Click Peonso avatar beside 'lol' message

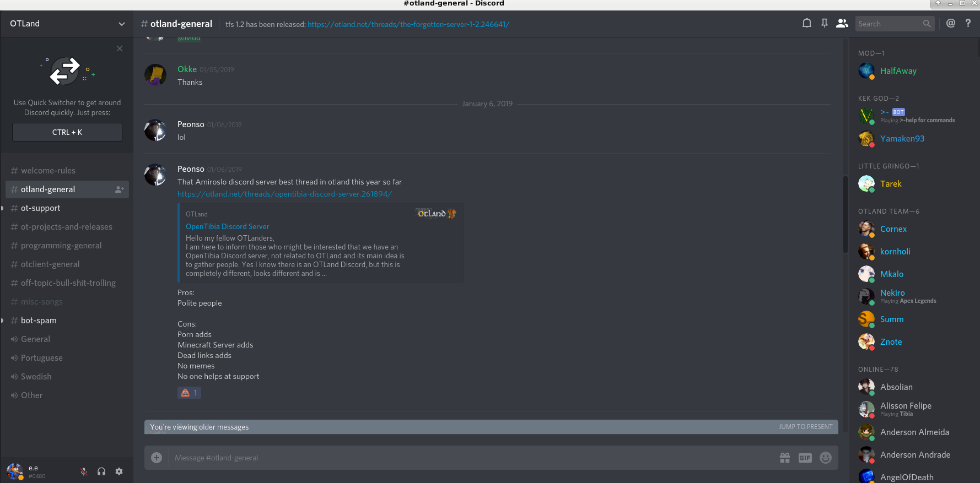(x=155, y=130)
